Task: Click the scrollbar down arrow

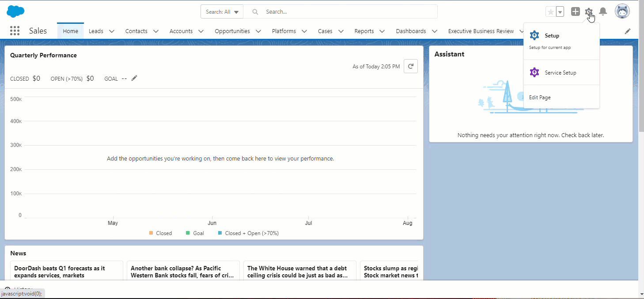Action: (x=641, y=294)
